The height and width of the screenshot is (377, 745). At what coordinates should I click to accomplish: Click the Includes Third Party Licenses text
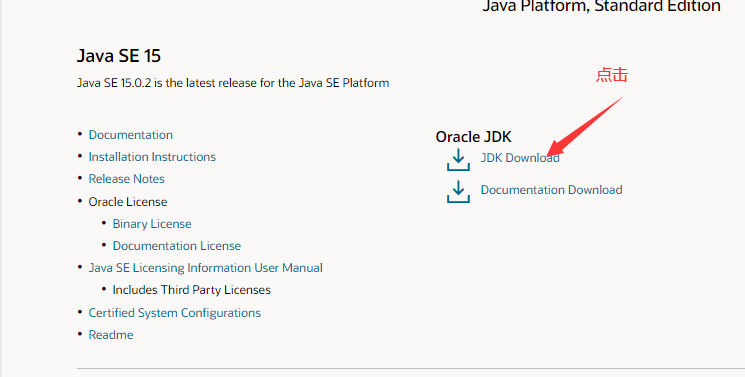coord(191,290)
